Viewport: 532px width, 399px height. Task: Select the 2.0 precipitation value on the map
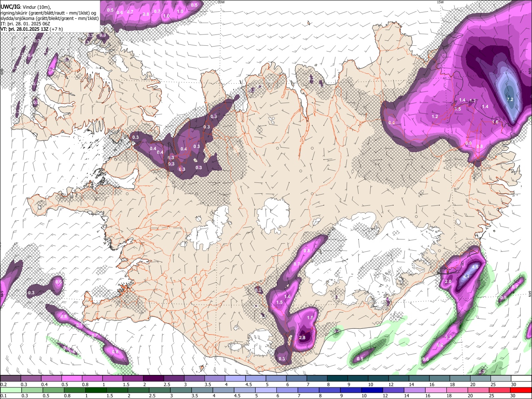click(x=448, y=281)
